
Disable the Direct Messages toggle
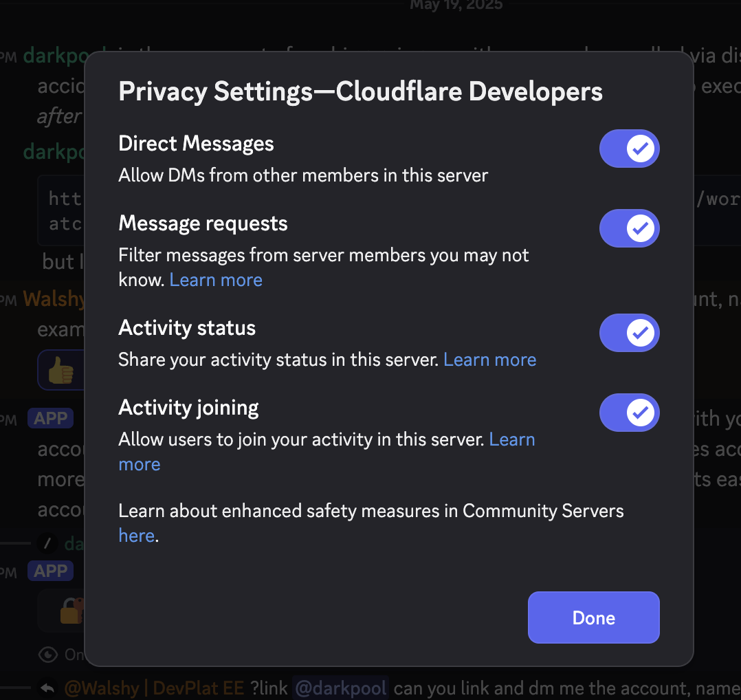click(x=629, y=149)
